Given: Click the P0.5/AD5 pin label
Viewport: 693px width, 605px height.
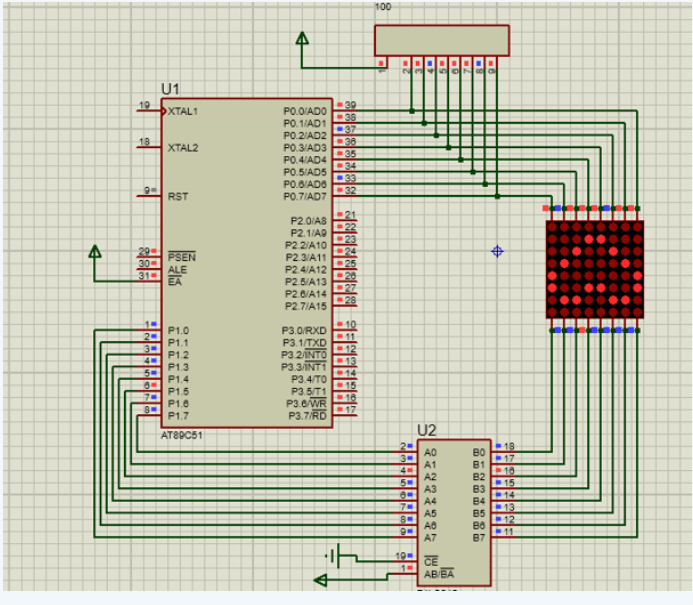Looking at the screenshot, I should click(305, 172).
